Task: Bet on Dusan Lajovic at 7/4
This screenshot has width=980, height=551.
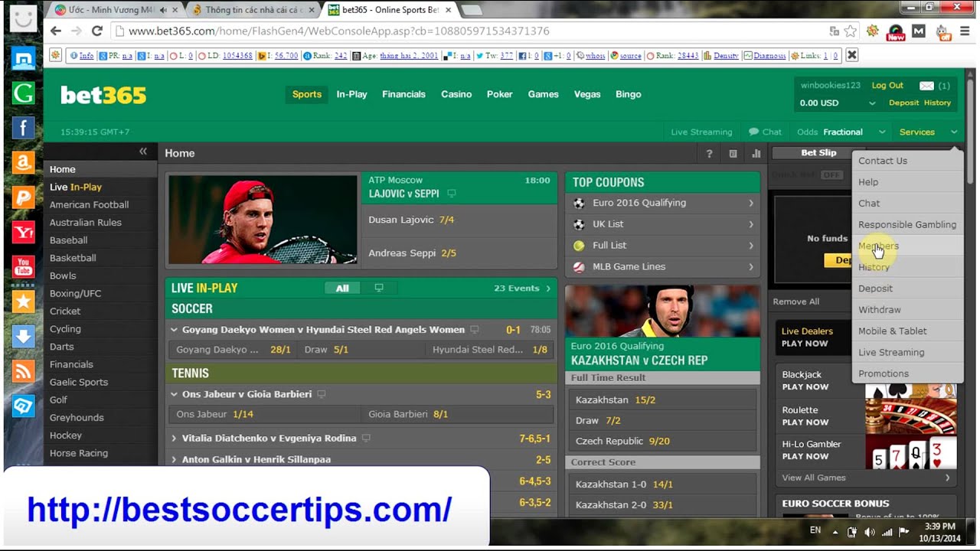Action: click(459, 220)
